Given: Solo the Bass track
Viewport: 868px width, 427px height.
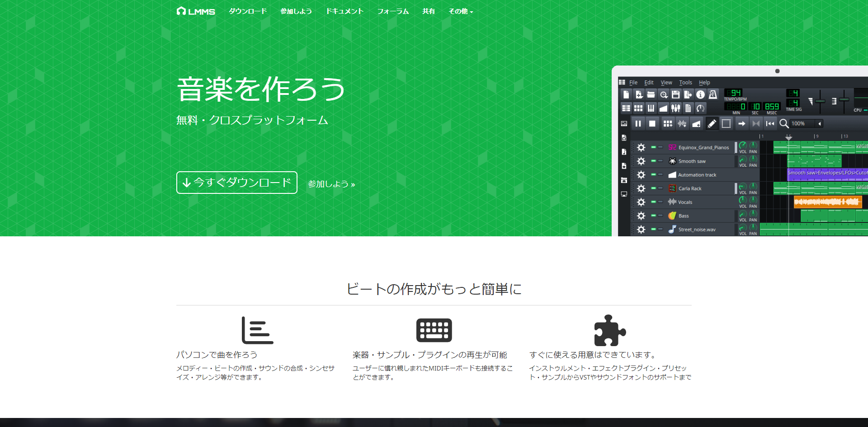Looking at the screenshot, I should coord(660,216).
